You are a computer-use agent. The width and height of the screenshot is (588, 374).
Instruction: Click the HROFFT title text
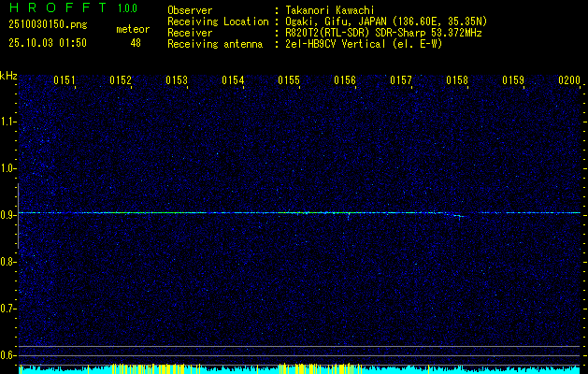pyautogui.click(x=59, y=7)
